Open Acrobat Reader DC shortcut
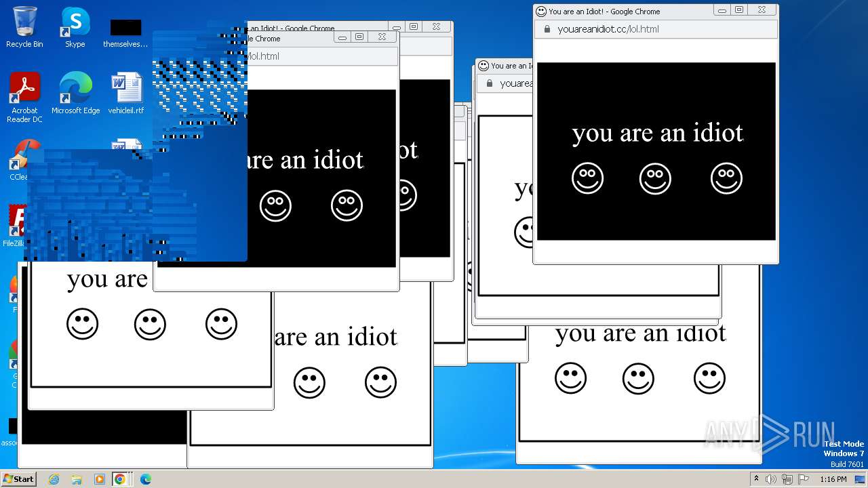Viewport: 868px width, 488px height. 24,98
